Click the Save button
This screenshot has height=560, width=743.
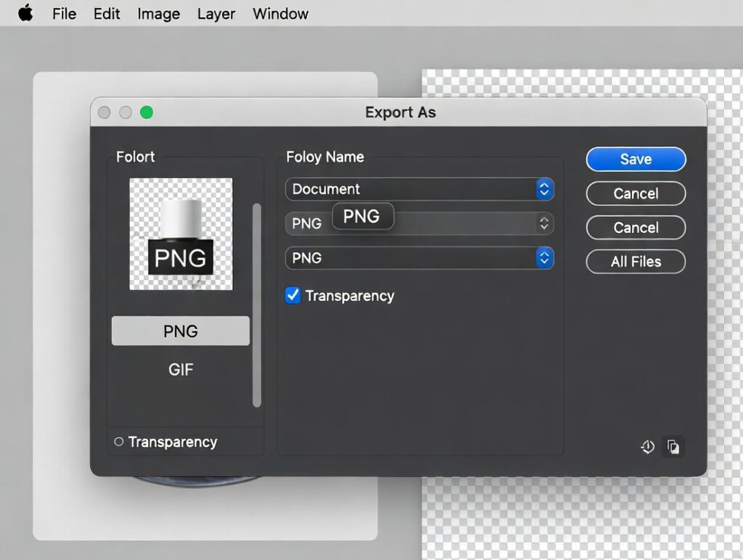tap(636, 159)
